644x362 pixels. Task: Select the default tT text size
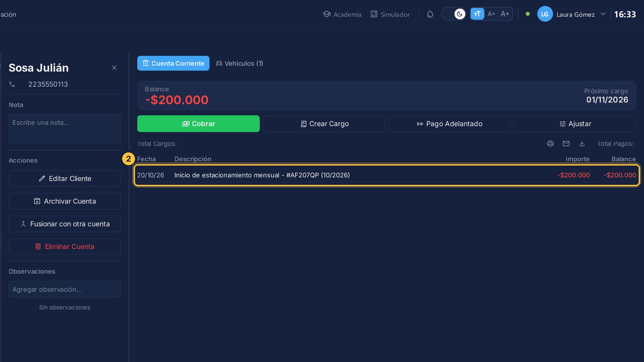point(477,14)
